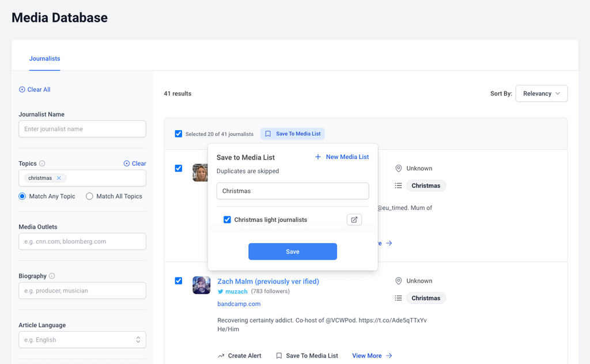Screen dimensions: 590x364
Task: Open Christmas light journalists list externally
Action: 354,219
